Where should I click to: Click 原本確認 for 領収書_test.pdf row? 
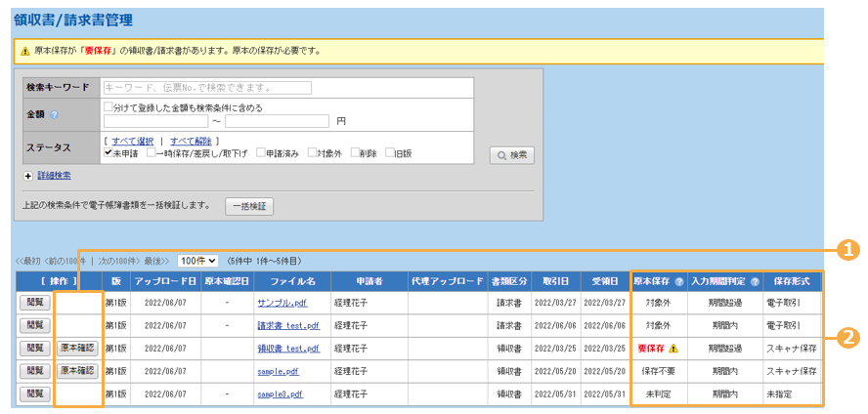(78, 348)
